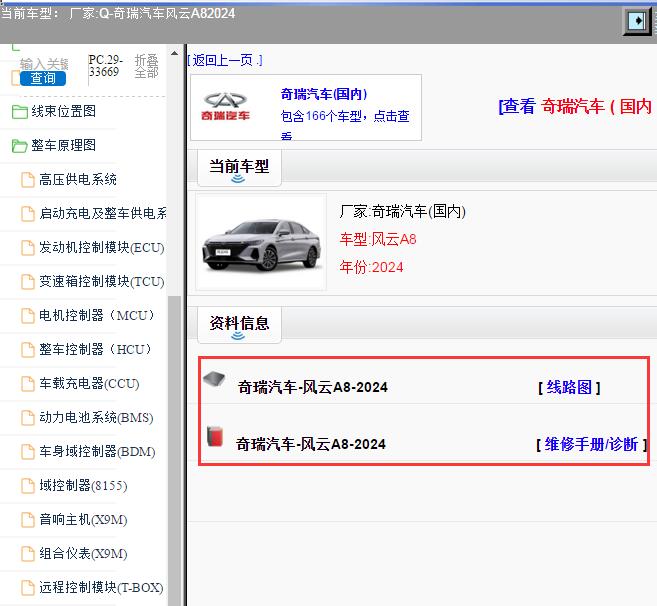Screen dimensions: 657x606
Task: Open 域控制器(8155) tree item
Action: (83, 485)
